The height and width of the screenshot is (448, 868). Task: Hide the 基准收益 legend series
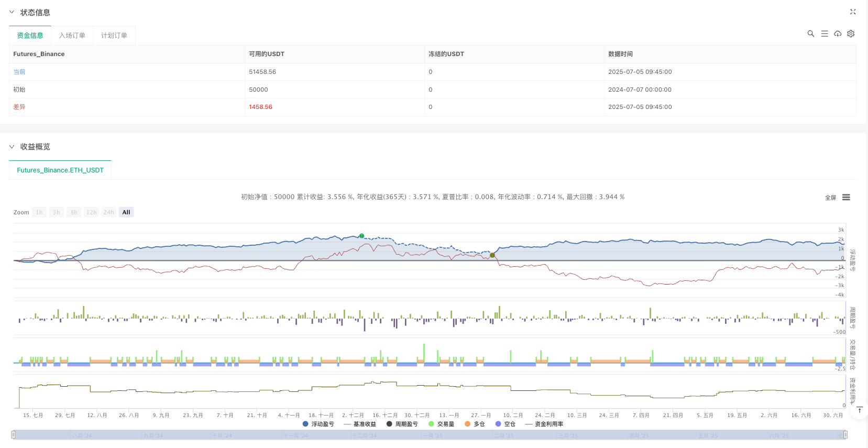coord(360,424)
